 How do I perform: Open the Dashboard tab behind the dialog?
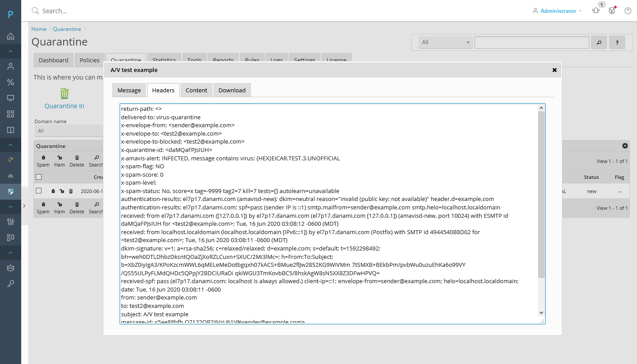pos(53,60)
